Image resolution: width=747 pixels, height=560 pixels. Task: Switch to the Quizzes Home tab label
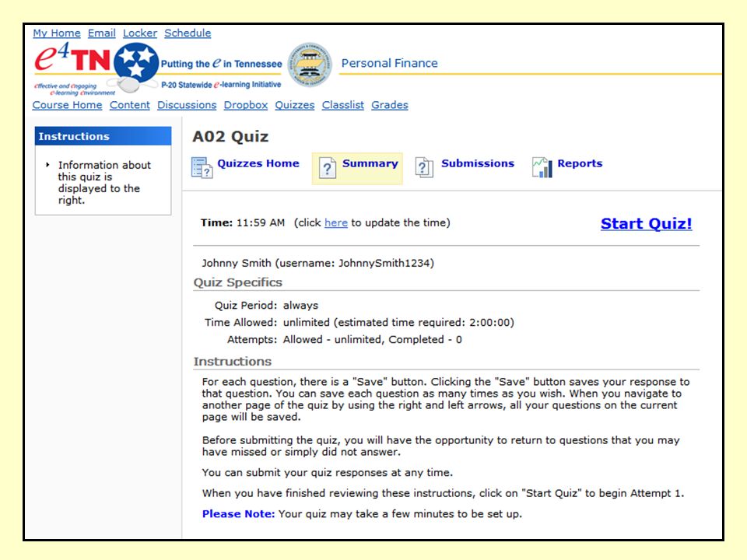tap(258, 163)
